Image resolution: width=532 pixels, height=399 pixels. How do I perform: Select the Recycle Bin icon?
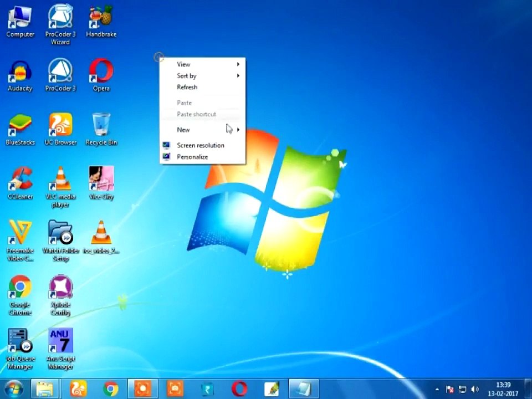[101, 130]
